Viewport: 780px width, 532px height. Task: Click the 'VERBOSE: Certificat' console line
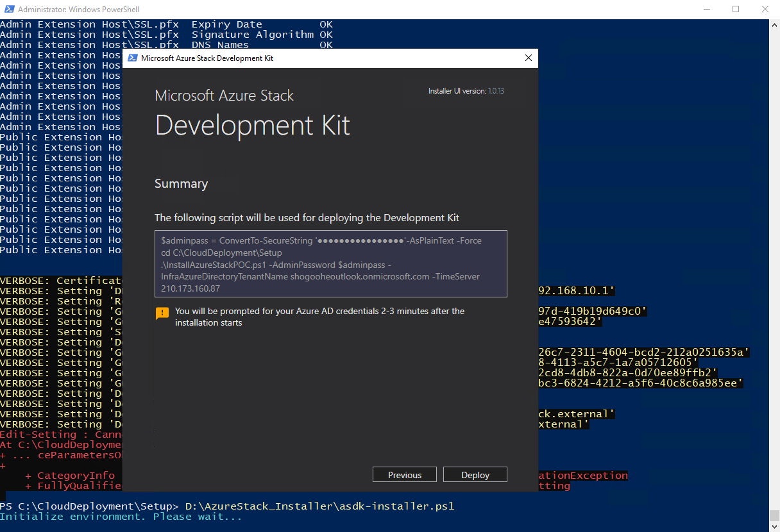(61, 281)
